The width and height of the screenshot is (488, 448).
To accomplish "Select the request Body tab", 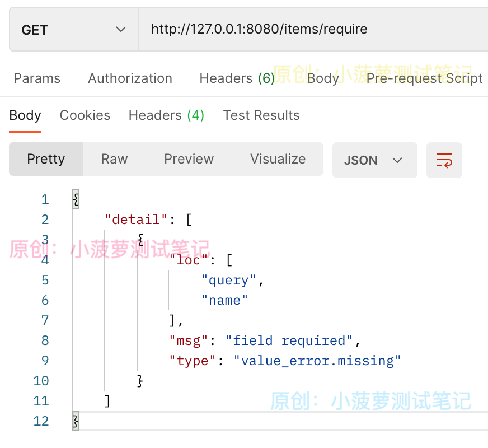I will coord(323,78).
